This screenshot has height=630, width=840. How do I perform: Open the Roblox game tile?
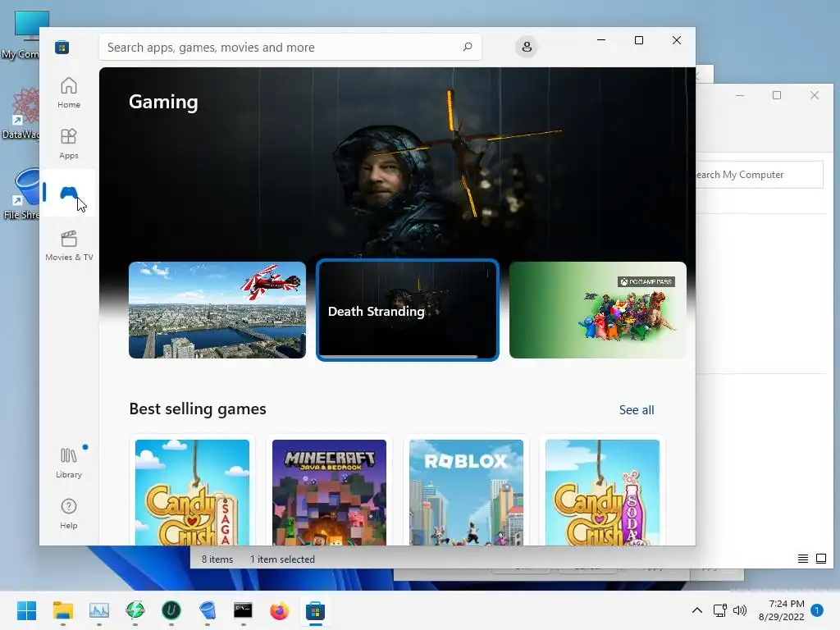coord(466,492)
